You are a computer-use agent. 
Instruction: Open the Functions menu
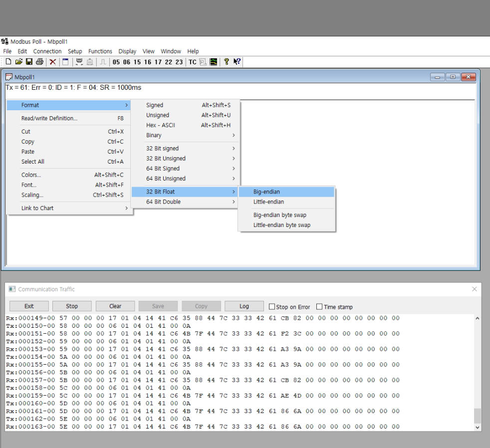[100, 51]
